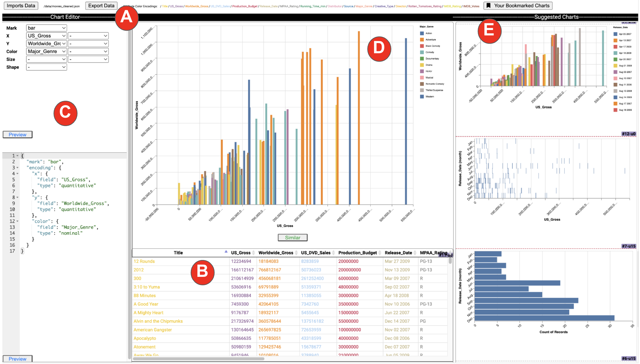Click the sort arrows beside Worldwide_Gross header
The height and width of the screenshot is (364, 640).
click(296, 253)
